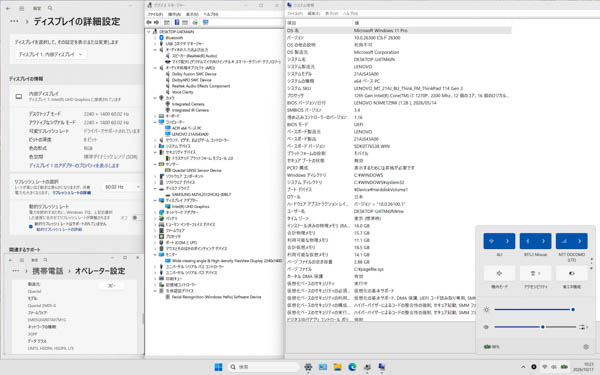Click the accessibility (アクセシビリティ) quick settings tile

(535, 273)
